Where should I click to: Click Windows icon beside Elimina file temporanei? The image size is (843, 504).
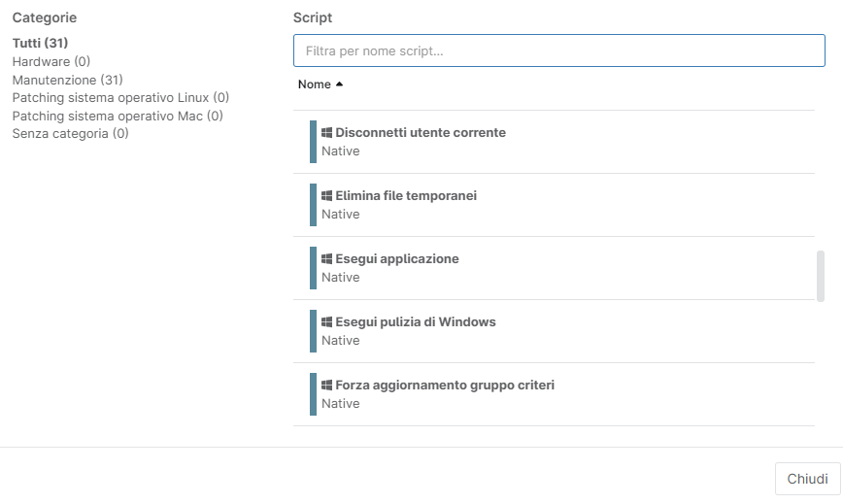click(326, 195)
